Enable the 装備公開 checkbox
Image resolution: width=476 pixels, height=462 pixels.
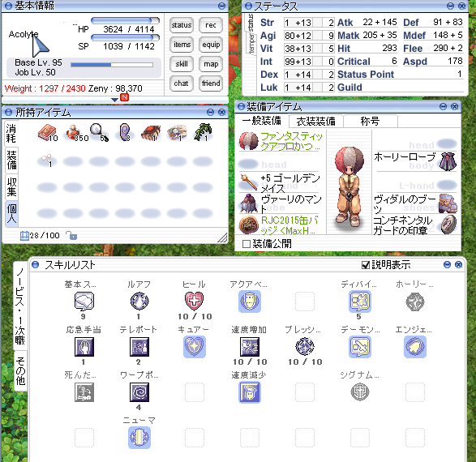point(247,244)
